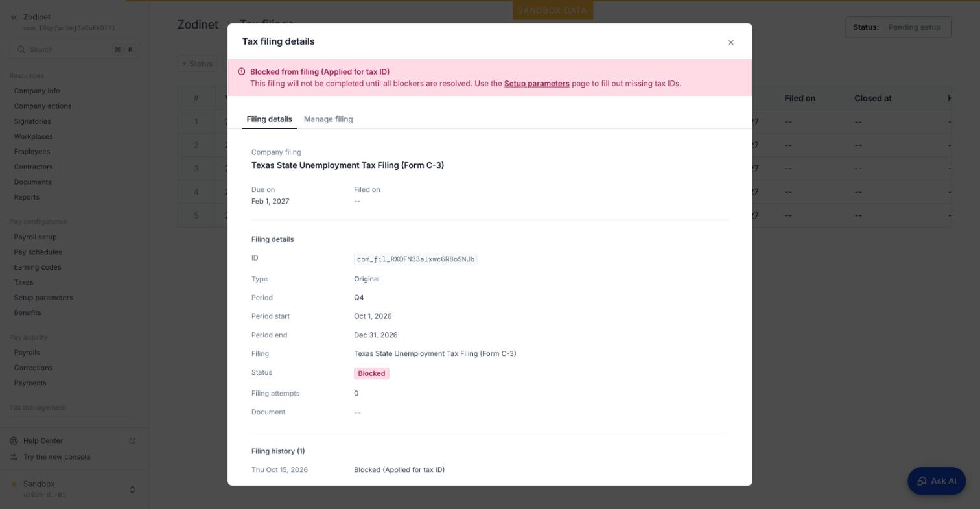980x509 pixels.
Task: Open Help Center external link icon
Action: click(132, 441)
